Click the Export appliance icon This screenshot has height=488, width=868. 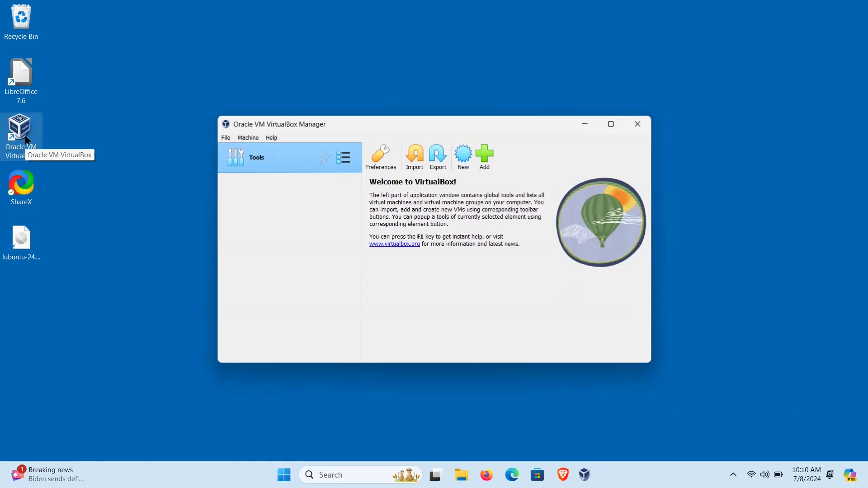pos(438,157)
